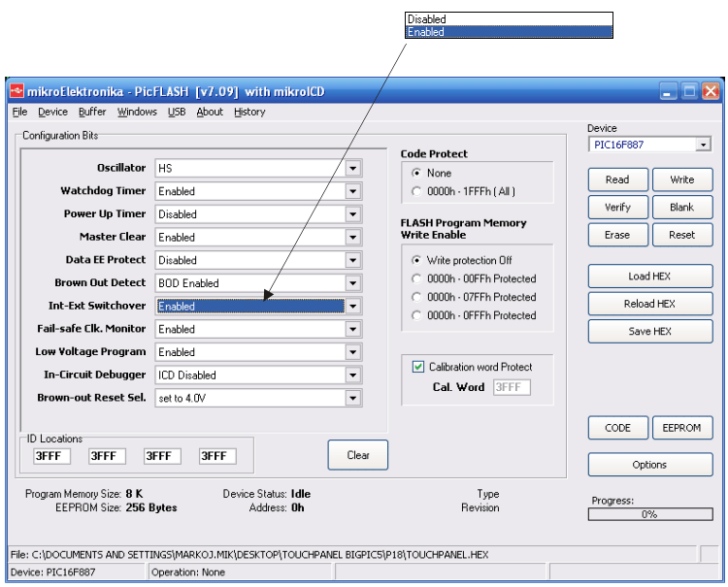Open the EEPROM view button

click(682, 428)
